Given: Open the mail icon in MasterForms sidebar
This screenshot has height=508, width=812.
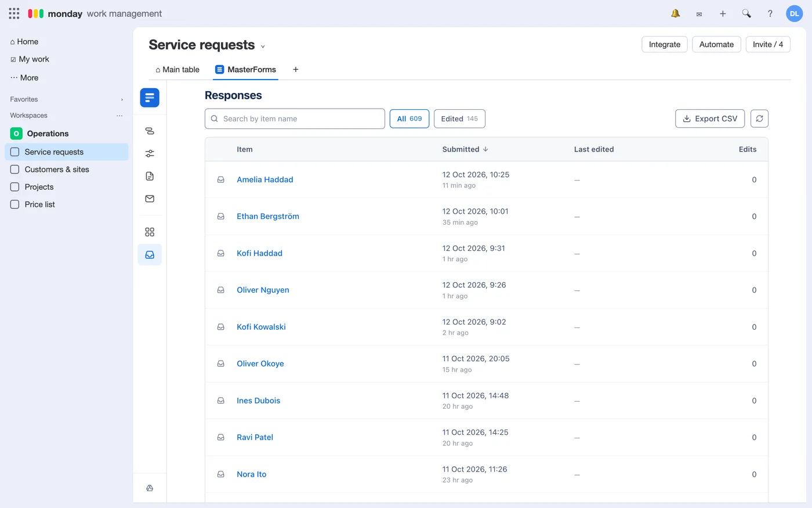Looking at the screenshot, I should point(150,199).
